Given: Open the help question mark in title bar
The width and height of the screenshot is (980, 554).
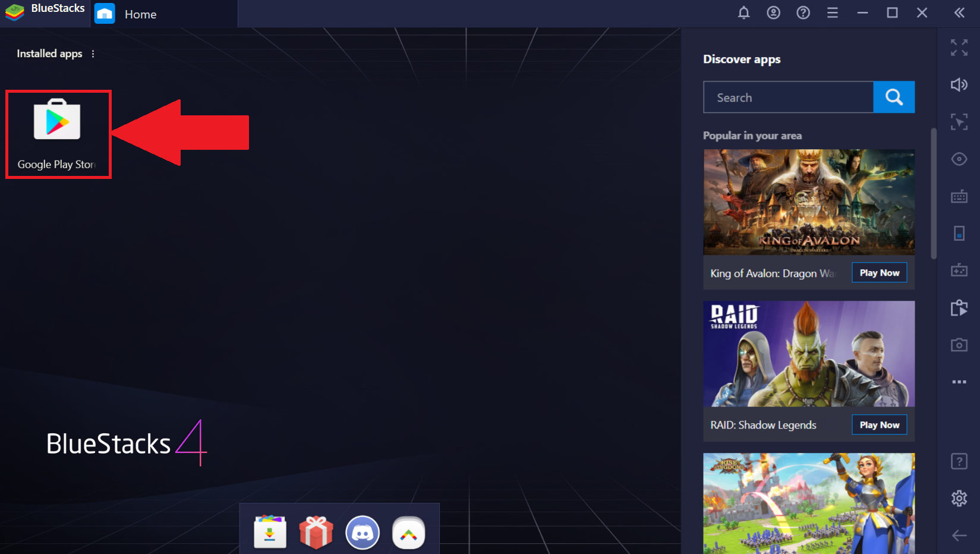Looking at the screenshot, I should [x=803, y=12].
